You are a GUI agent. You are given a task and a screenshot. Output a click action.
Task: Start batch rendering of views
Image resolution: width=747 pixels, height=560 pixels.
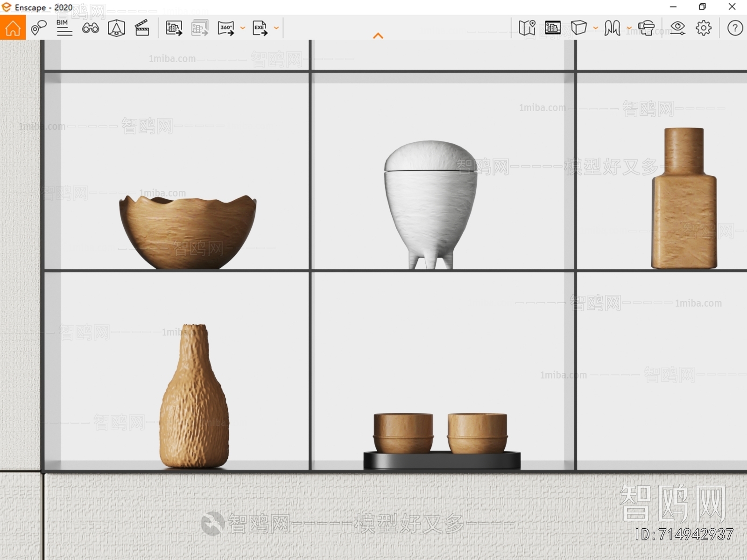[200, 28]
